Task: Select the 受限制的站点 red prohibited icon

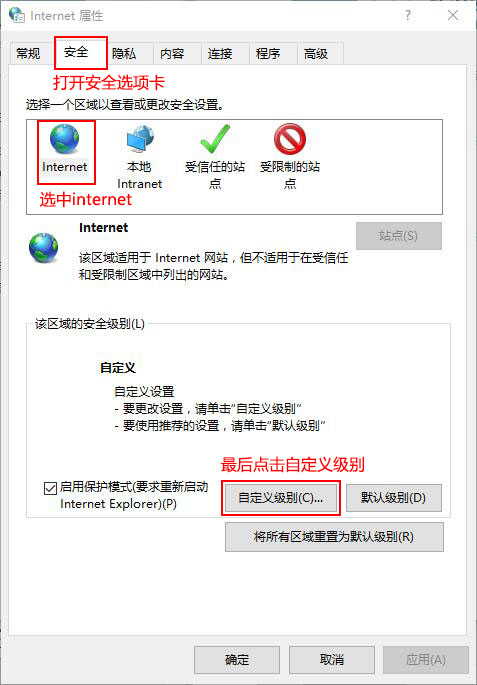Action: pos(290,139)
